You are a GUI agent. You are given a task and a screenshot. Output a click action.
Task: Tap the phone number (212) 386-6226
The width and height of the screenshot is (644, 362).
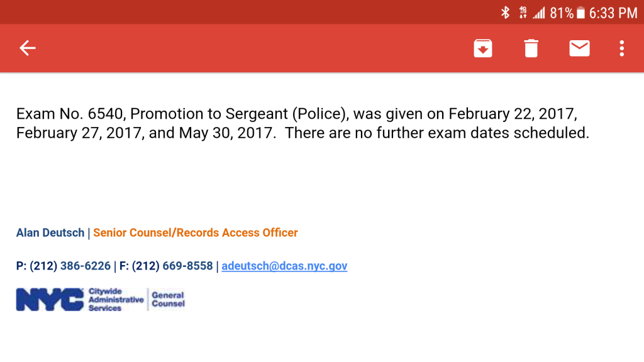click(x=70, y=266)
